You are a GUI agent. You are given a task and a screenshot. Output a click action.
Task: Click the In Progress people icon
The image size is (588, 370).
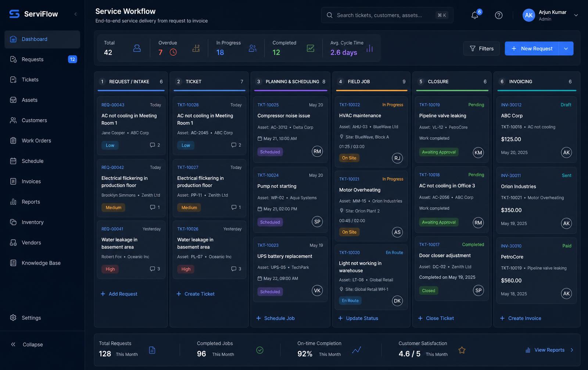[252, 48]
